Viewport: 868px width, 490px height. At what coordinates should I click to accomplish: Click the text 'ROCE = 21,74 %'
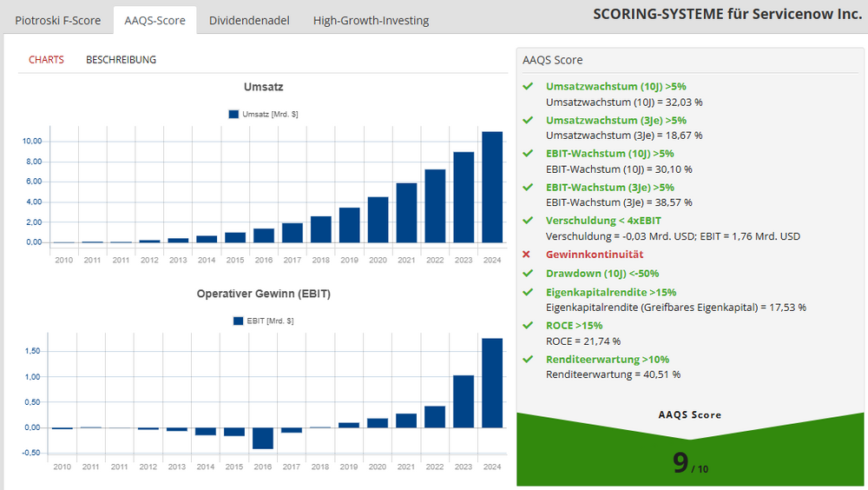(x=583, y=341)
